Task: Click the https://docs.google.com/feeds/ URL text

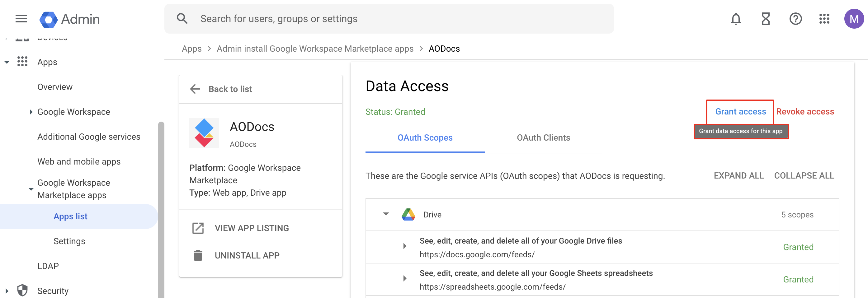Action: 477,254
